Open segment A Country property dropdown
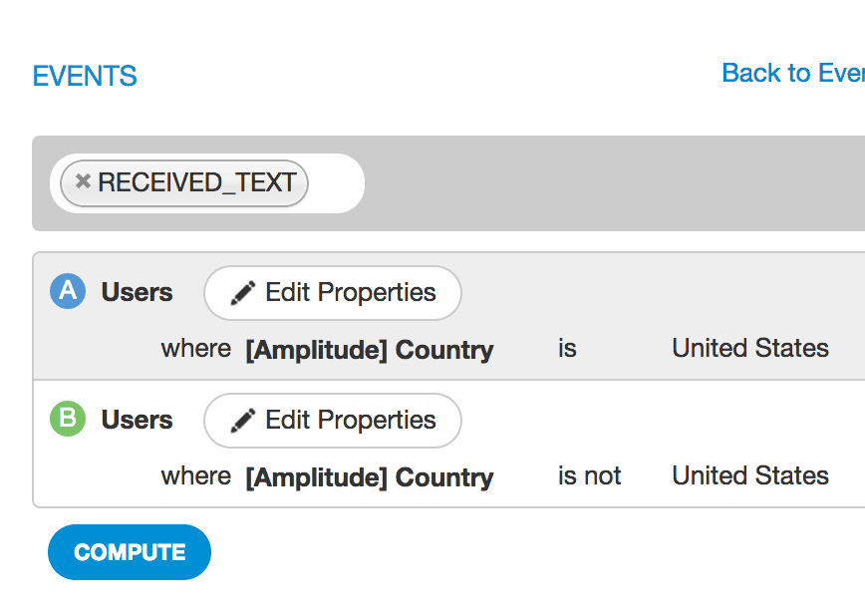The image size is (865, 616). click(369, 350)
